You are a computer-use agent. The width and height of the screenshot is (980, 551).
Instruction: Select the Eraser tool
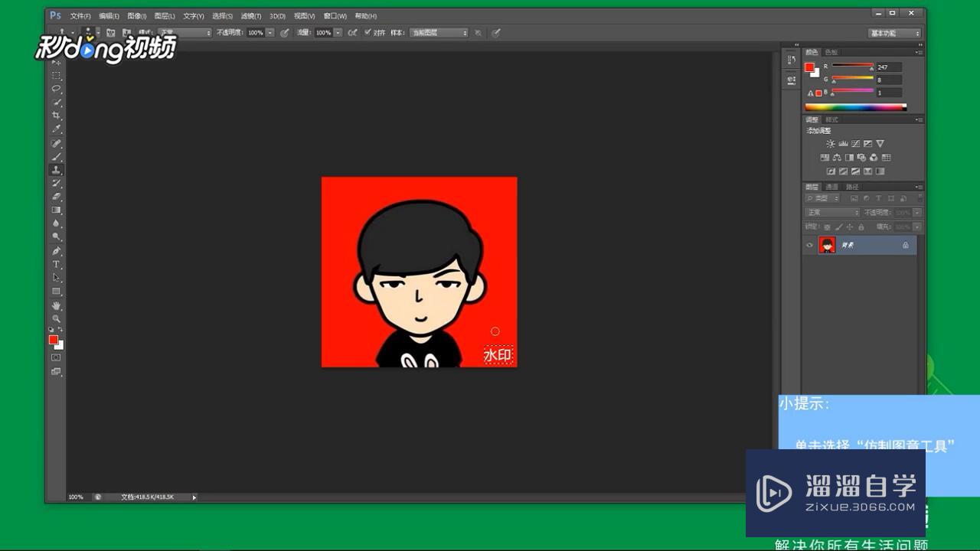point(56,196)
